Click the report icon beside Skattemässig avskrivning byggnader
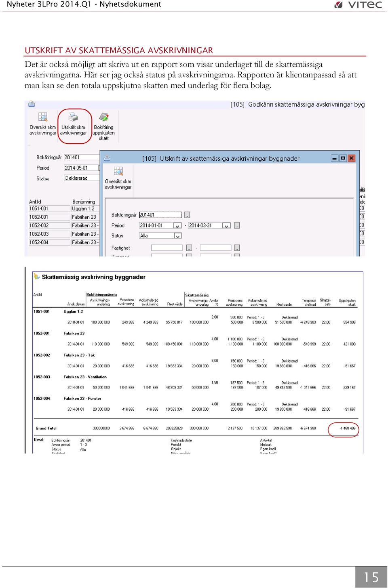The width and height of the screenshot is (388, 588). click(x=37, y=277)
